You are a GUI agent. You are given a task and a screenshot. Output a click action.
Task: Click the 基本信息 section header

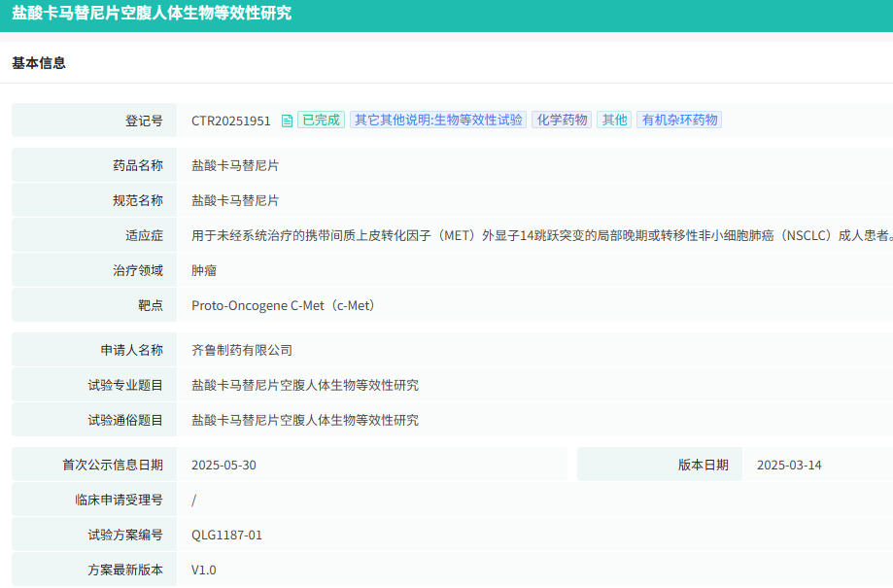pos(39,62)
